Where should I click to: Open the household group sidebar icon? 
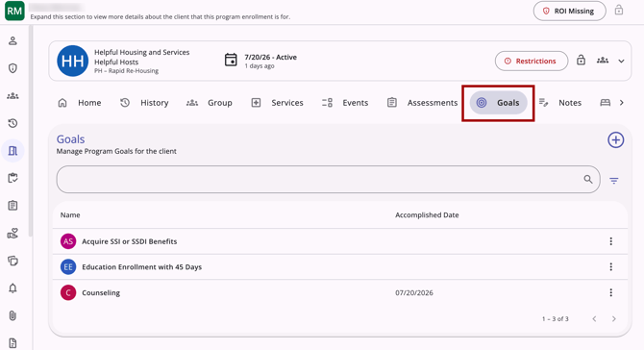(x=12, y=96)
